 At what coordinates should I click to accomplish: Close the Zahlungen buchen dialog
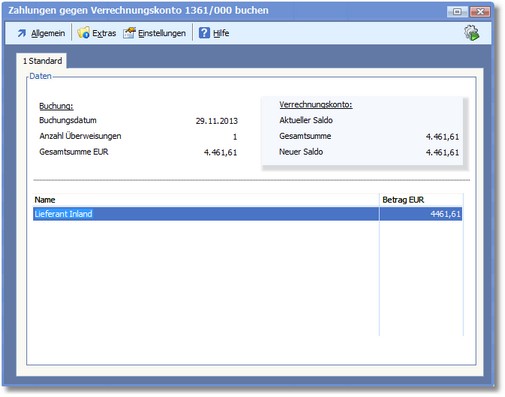(x=480, y=12)
